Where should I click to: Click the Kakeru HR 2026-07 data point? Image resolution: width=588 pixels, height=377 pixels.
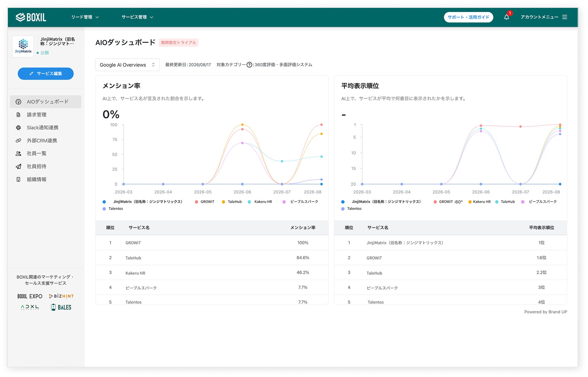[282, 161]
